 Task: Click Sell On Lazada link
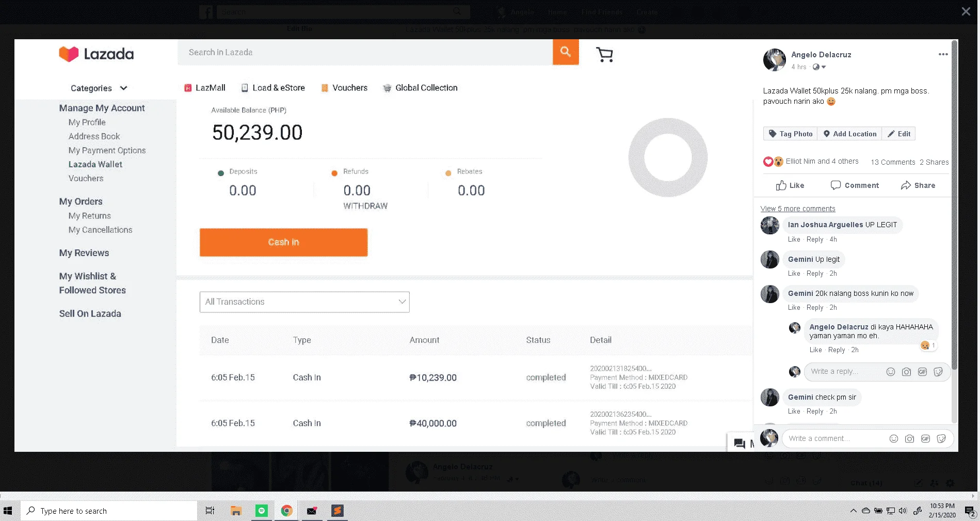90,313
